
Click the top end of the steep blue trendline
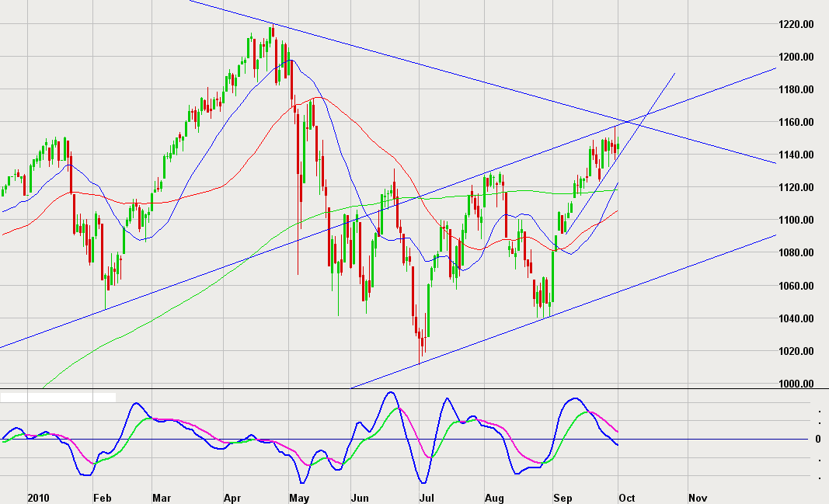[674, 74]
